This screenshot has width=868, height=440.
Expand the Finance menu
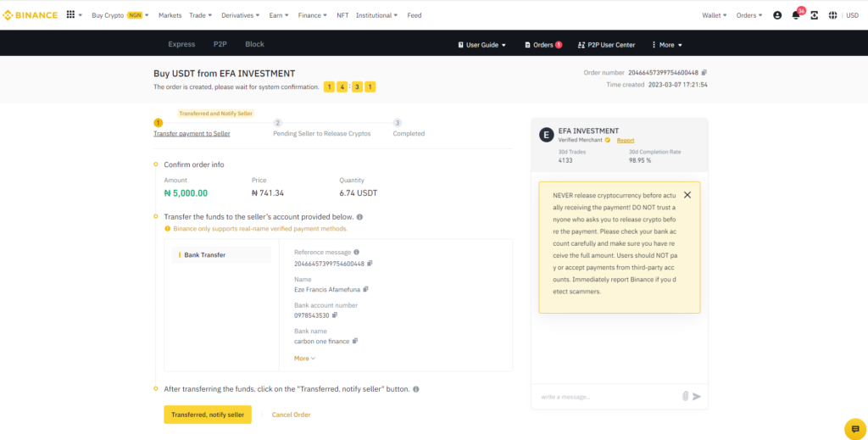(x=312, y=15)
